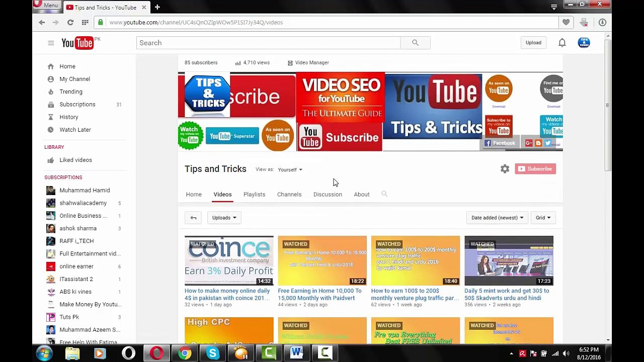Open a new browser tab
Screen dimensions: 644x362
tap(157, 7)
